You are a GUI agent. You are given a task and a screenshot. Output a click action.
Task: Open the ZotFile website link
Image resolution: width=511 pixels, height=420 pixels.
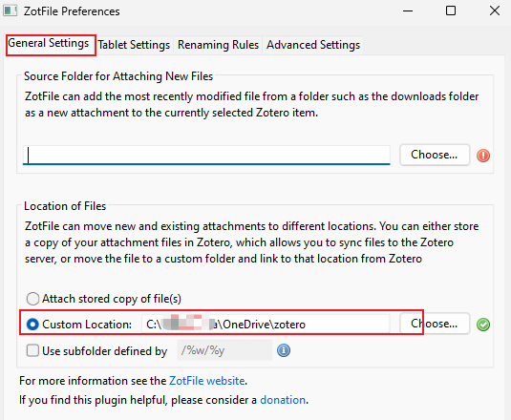tap(207, 381)
